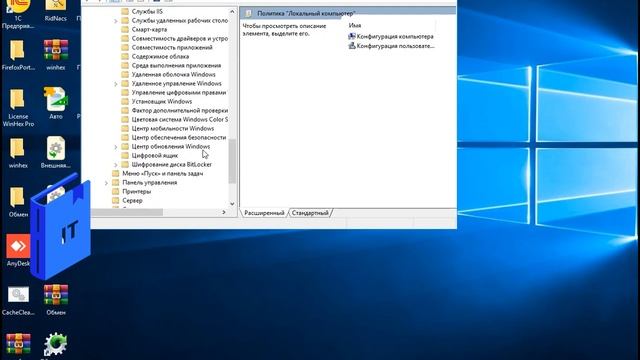
Task: Open the winhex WinRAR archive icon
Action: (56, 55)
